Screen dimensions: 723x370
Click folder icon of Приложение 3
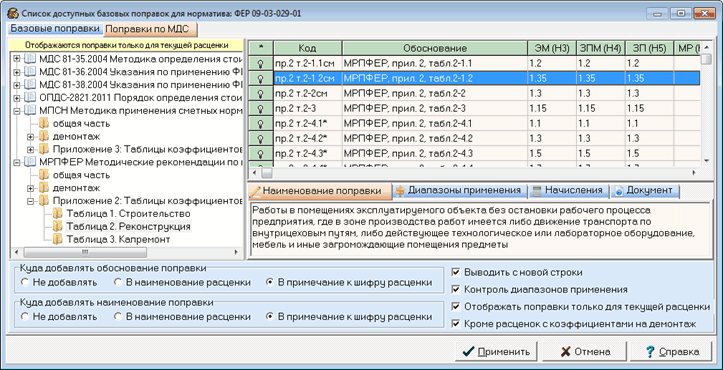(44, 149)
